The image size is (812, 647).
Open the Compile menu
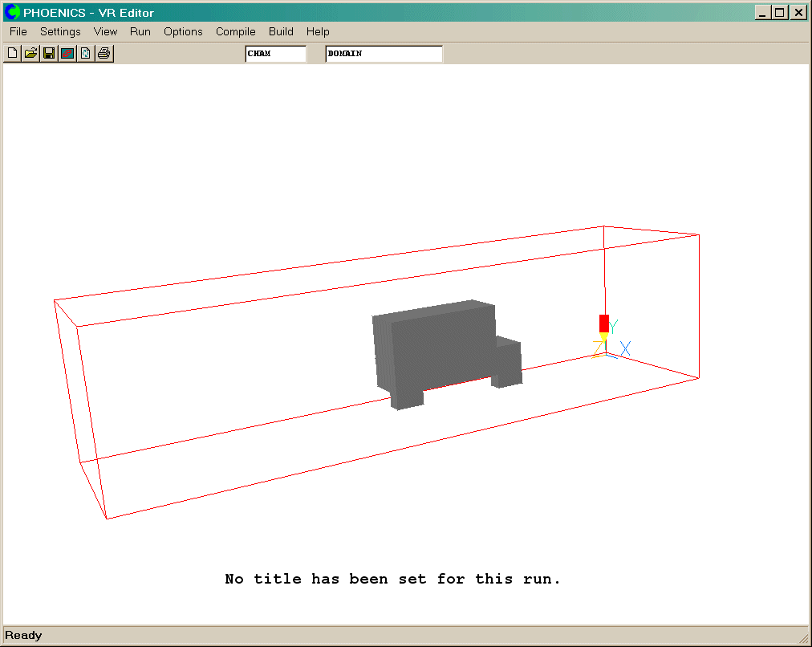235,32
